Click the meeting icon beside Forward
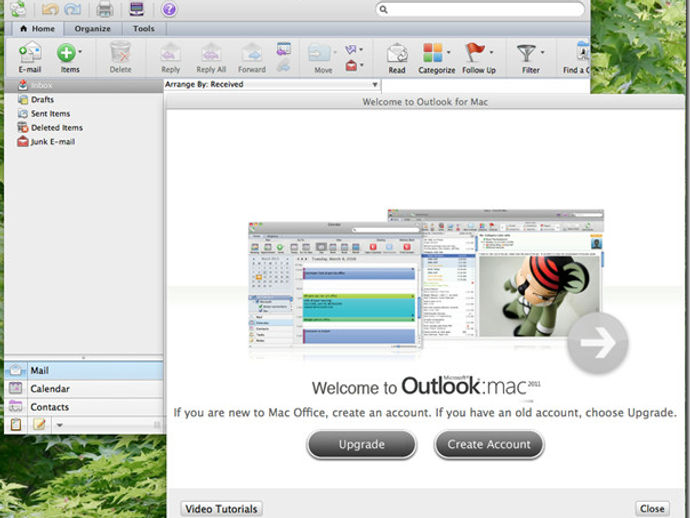This screenshot has width=690, height=518. (284, 48)
